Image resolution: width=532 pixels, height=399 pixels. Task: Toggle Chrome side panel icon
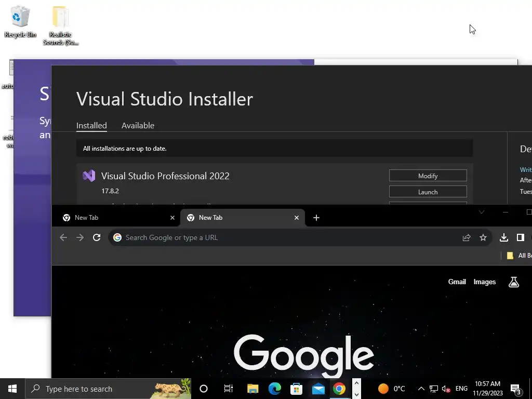[521, 237]
